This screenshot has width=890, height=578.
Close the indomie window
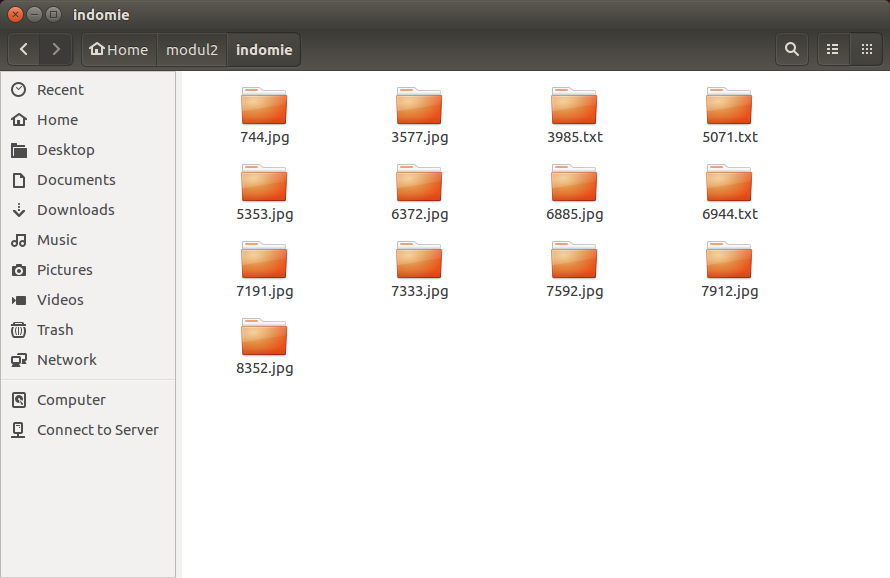coord(15,14)
